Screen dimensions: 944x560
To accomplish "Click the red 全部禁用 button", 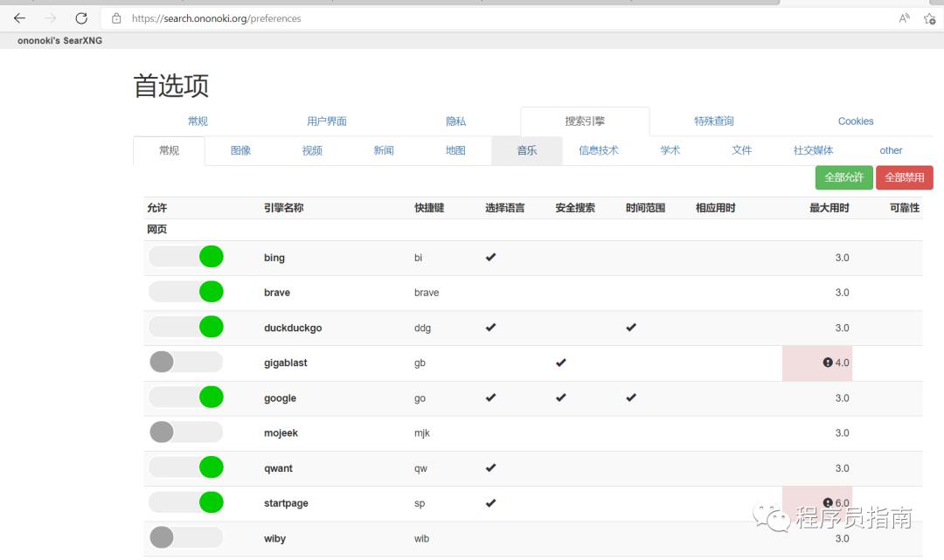I will pos(905,177).
